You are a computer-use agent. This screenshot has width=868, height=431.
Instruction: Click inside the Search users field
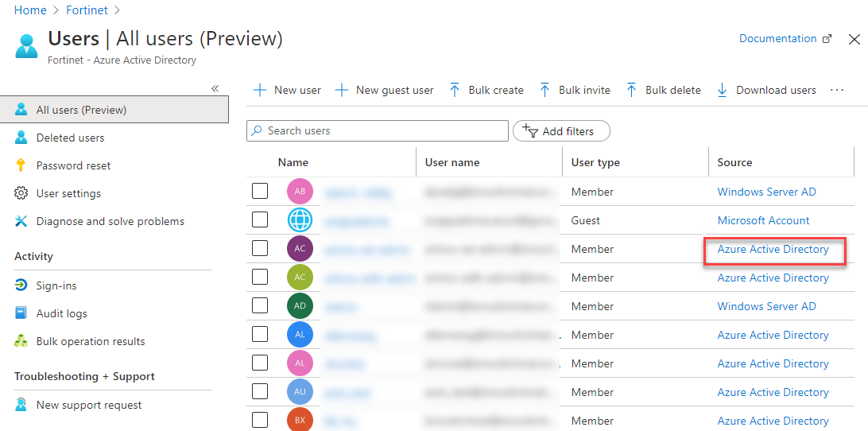[378, 130]
